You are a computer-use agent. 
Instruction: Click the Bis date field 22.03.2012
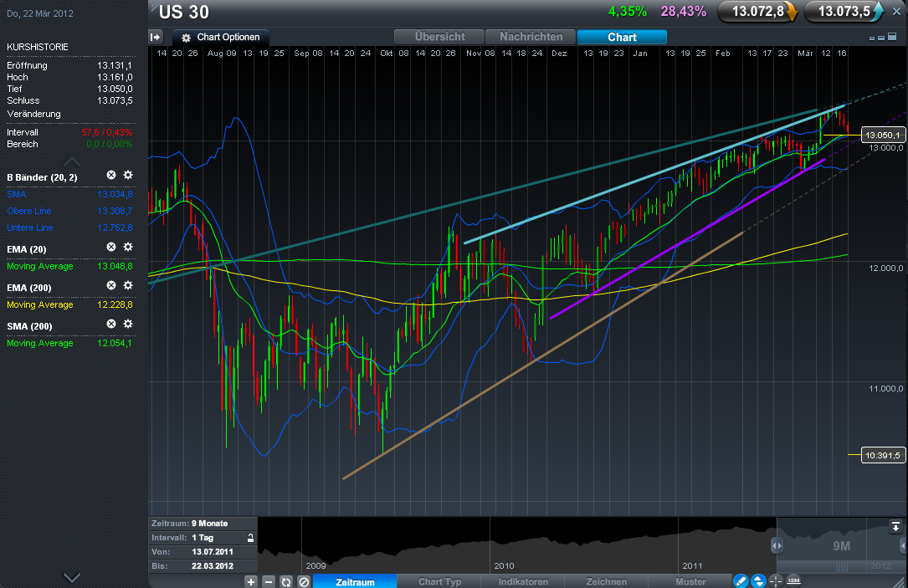pyautogui.click(x=213, y=565)
